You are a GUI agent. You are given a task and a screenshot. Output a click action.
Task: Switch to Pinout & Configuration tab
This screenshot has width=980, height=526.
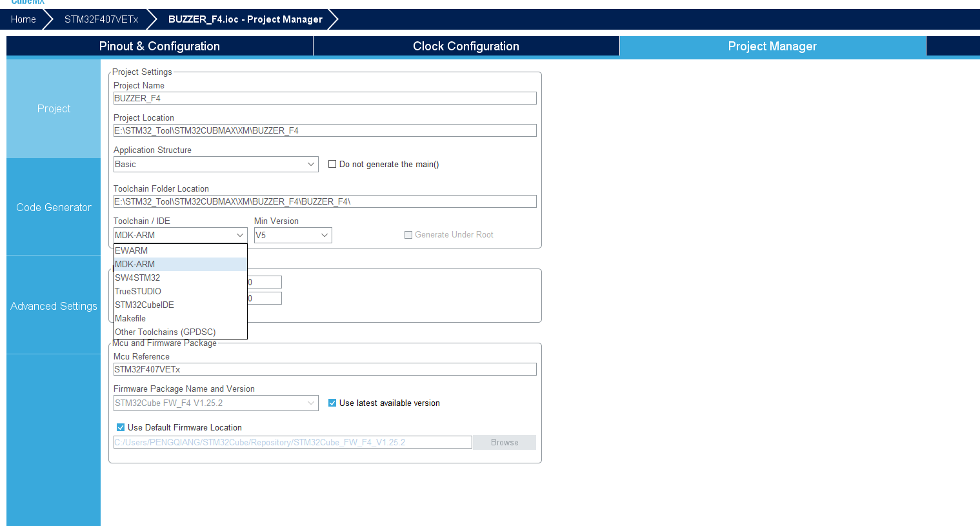click(x=159, y=46)
